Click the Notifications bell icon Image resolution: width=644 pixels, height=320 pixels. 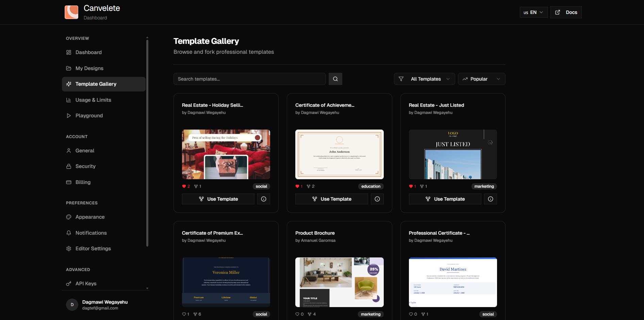(x=69, y=233)
